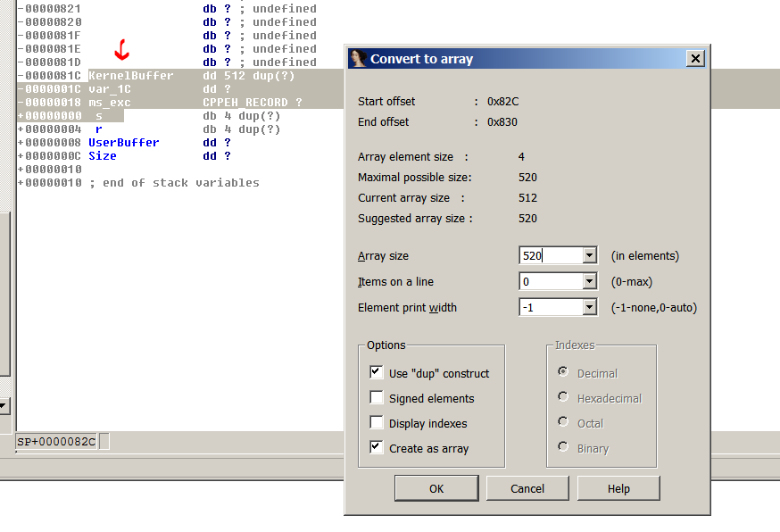Expand the Items on a line dropdown
Screen dimensions: 780x532
[x=589, y=282]
